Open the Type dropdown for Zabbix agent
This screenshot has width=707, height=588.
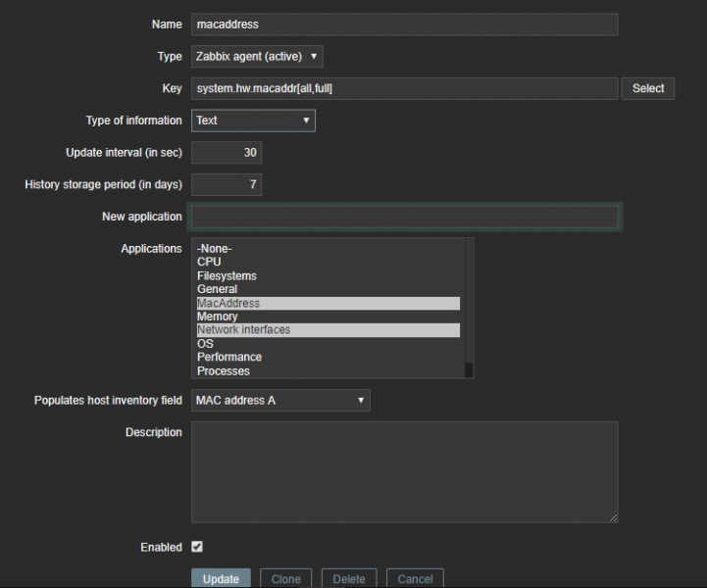(x=257, y=57)
